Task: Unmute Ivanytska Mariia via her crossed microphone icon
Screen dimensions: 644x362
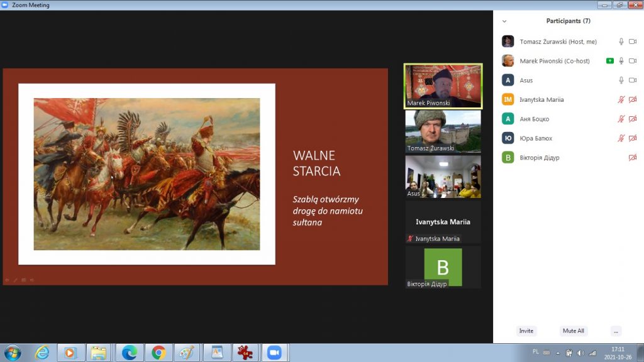Action: pyautogui.click(x=621, y=100)
